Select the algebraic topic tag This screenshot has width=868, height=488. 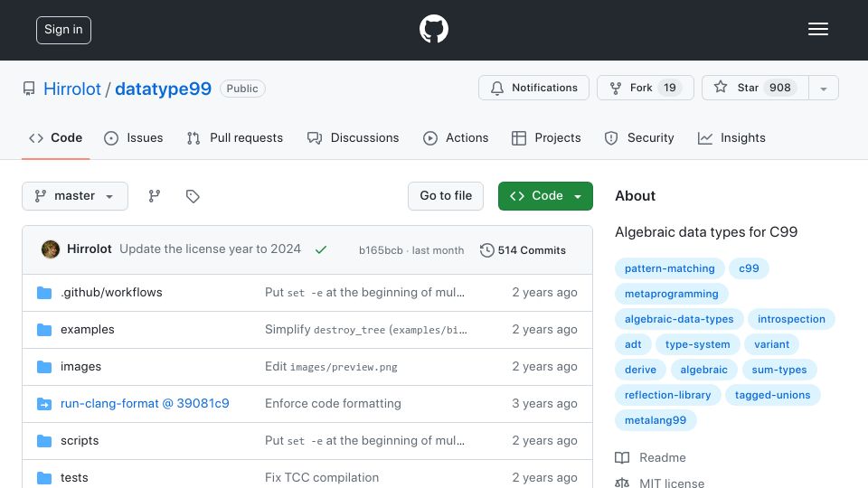[704, 370]
